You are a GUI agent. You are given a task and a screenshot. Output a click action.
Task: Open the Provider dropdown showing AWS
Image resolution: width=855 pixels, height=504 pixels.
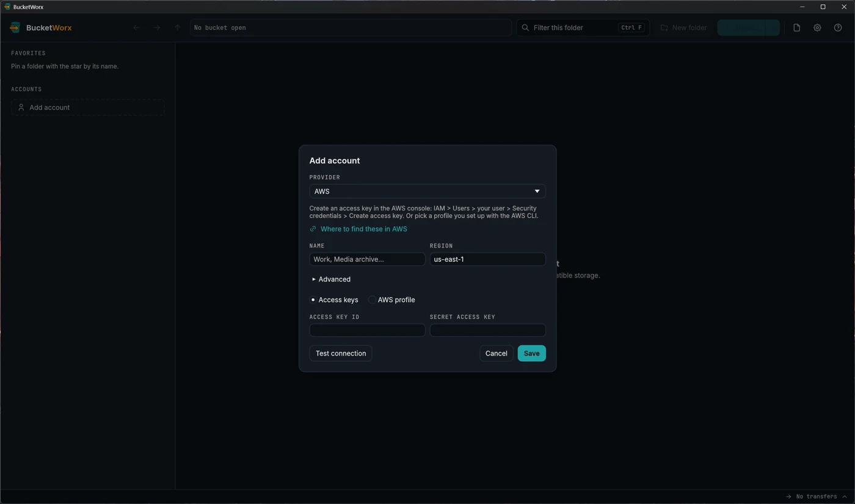(x=428, y=191)
